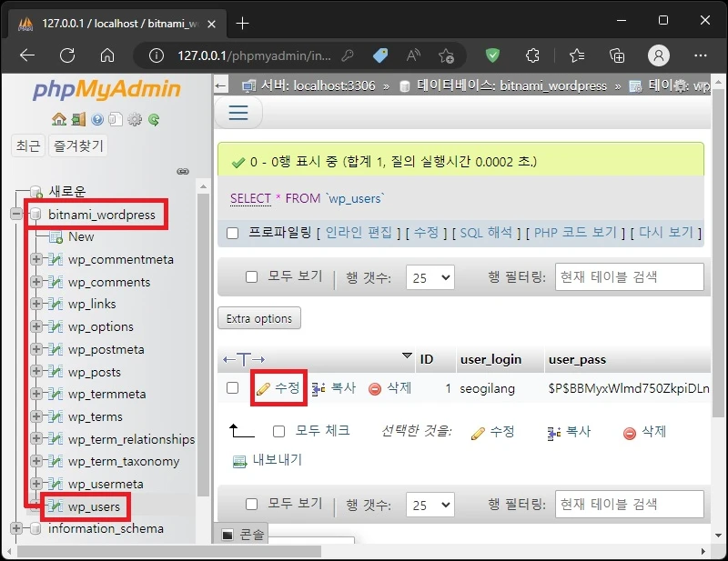Collapse the bitnami_wordpress database node
728x561 pixels.
(x=16, y=214)
